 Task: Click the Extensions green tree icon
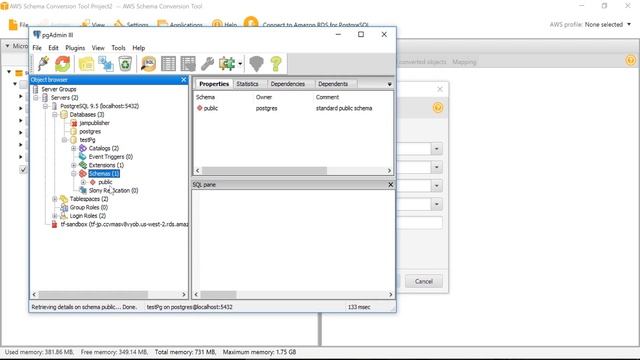tap(83, 165)
